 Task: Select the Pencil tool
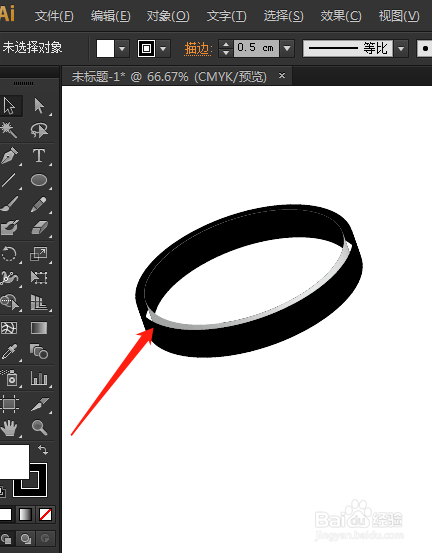click(39, 204)
